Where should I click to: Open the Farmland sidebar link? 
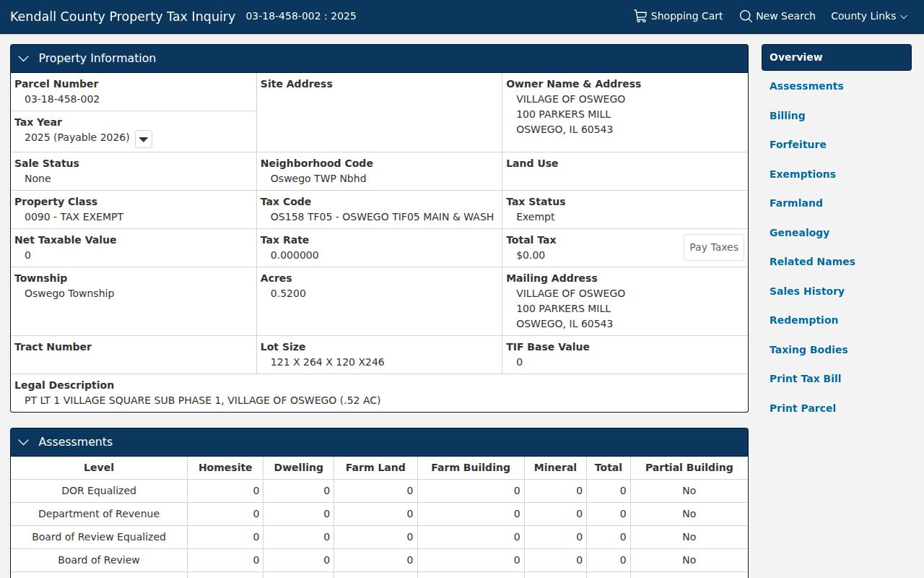(796, 203)
